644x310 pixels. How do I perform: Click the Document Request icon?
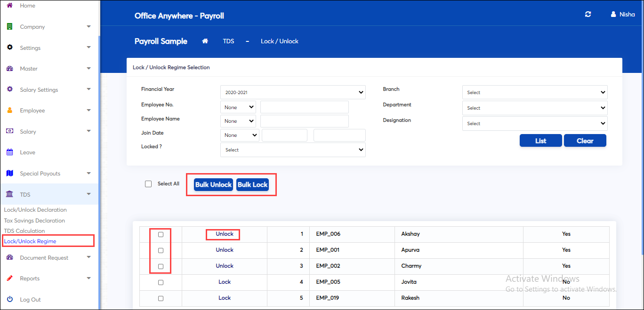(9, 257)
